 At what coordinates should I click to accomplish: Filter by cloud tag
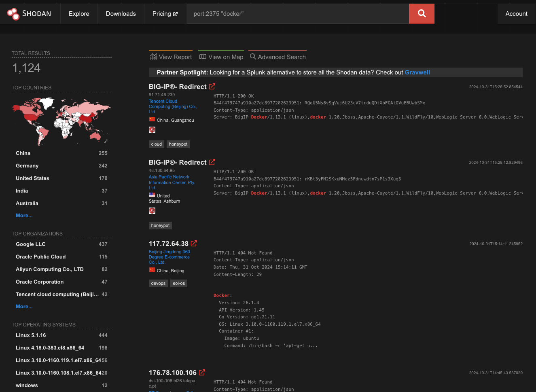point(157,144)
